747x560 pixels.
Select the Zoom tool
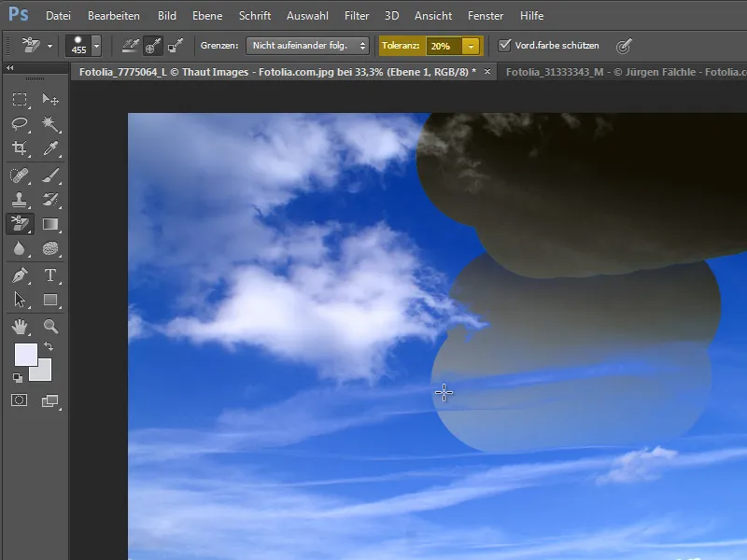point(50,327)
